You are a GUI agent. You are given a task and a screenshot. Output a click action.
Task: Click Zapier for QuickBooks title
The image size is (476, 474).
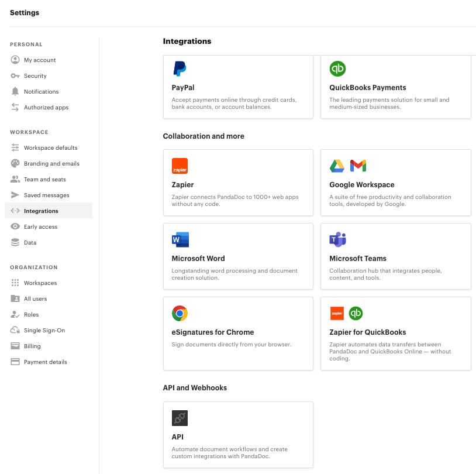coord(368,332)
